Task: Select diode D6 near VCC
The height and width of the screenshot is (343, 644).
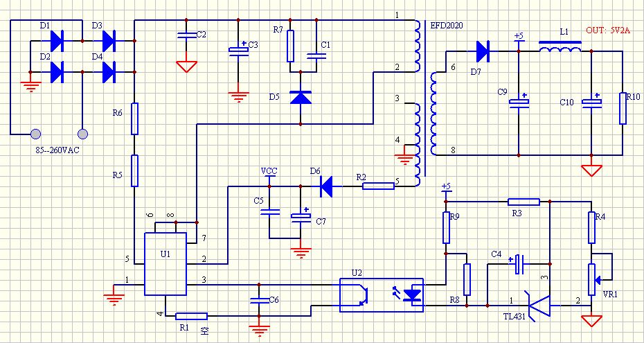Action: point(326,186)
